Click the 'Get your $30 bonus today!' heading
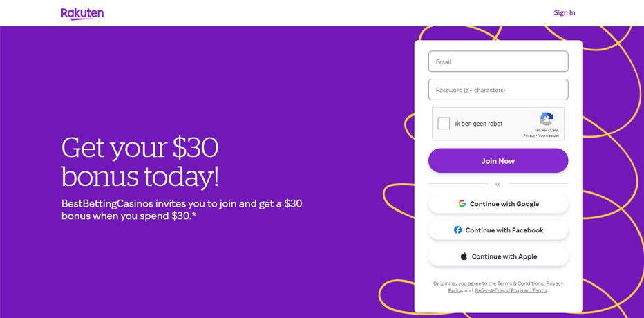644x318 pixels. pos(140,162)
